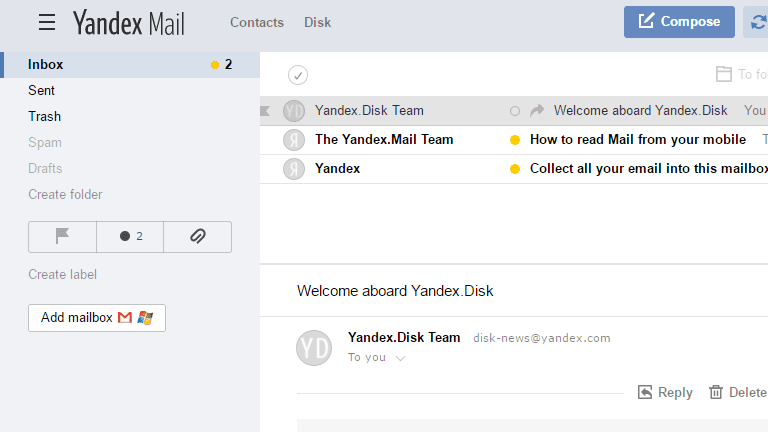Filter by unread messages button
The width and height of the screenshot is (768, 432).
(130, 237)
